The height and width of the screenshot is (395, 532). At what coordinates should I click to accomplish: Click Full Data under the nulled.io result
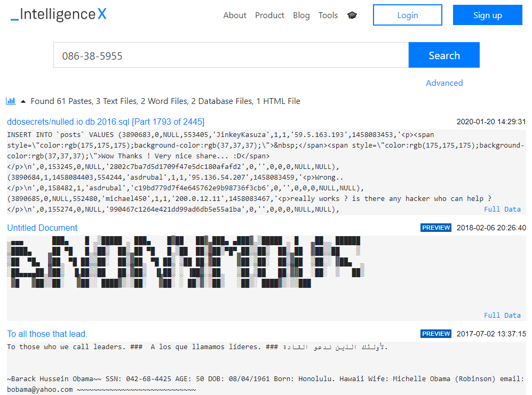tap(502, 209)
